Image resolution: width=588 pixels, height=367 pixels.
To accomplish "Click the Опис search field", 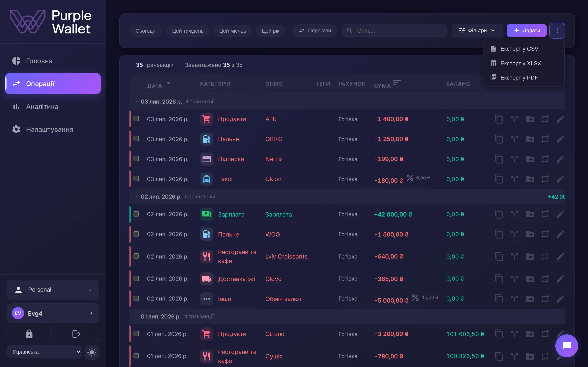I will click(394, 31).
